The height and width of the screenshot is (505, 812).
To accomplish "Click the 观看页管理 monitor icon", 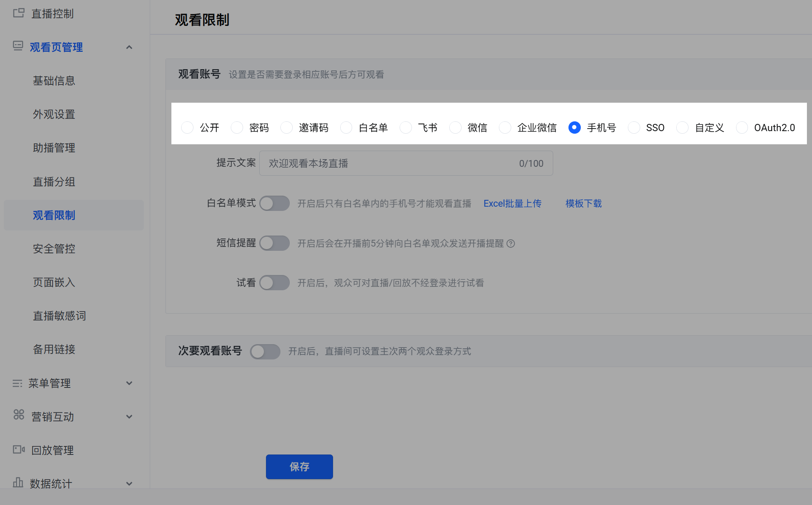I will click(18, 46).
